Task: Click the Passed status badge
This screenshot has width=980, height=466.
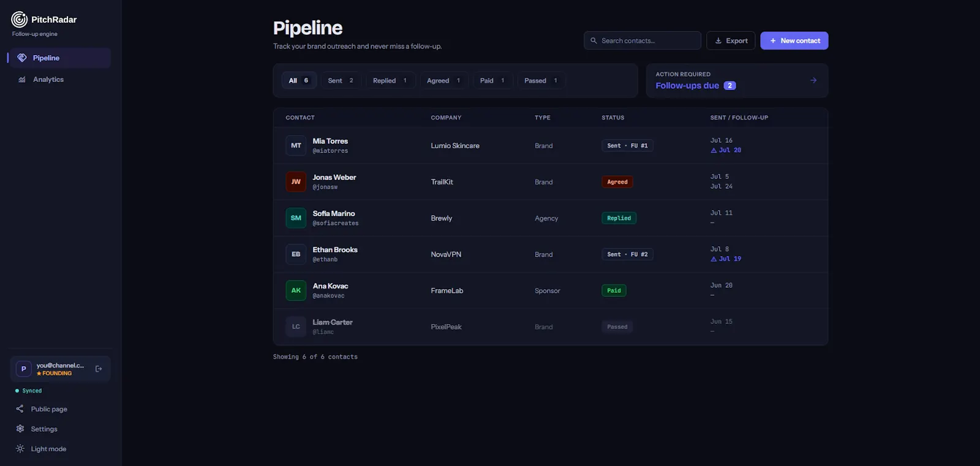Action: 617,326
